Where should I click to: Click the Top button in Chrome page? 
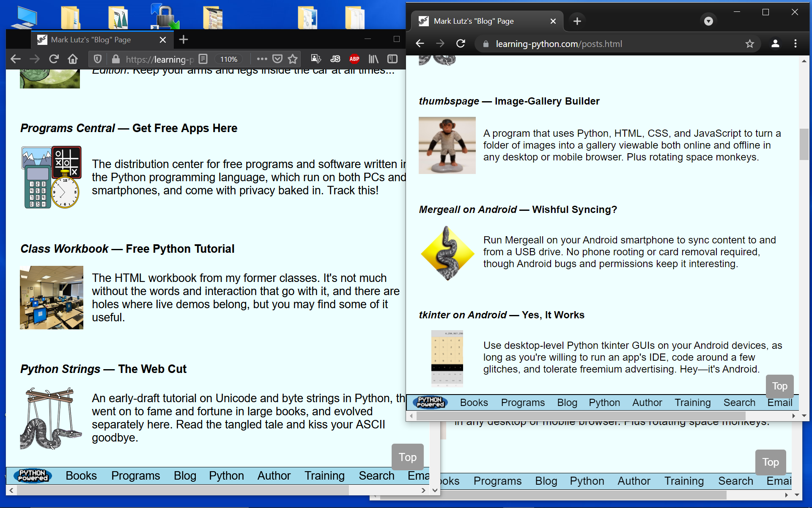pos(780,386)
